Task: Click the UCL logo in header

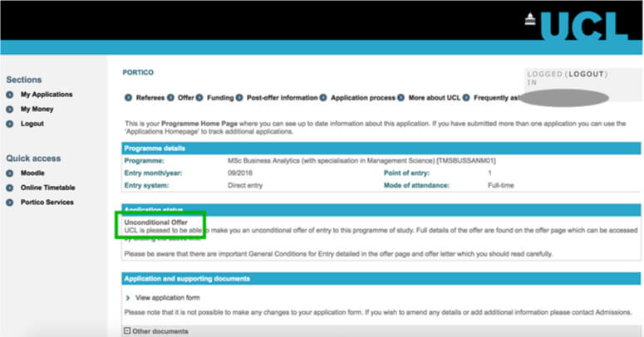Action: (x=577, y=26)
